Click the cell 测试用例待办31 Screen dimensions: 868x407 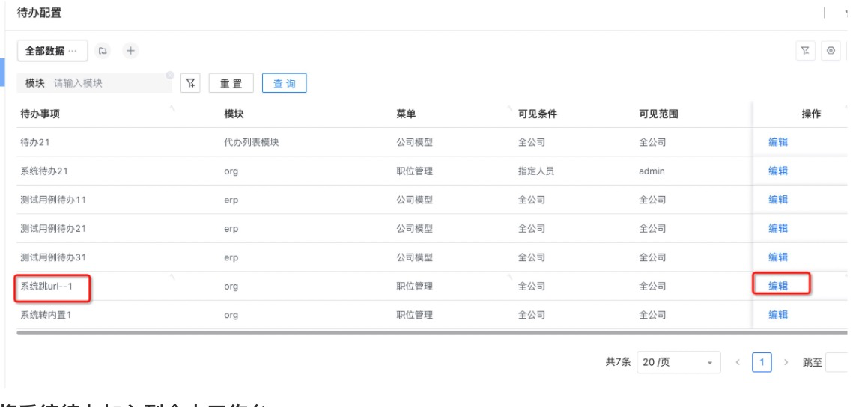[x=53, y=257]
